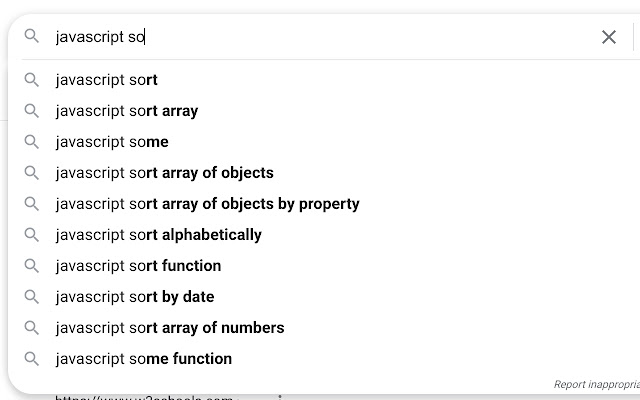Click magnifier icon beside 'javascript some function'
Screen dimensions: 640x400
pos(32,359)
